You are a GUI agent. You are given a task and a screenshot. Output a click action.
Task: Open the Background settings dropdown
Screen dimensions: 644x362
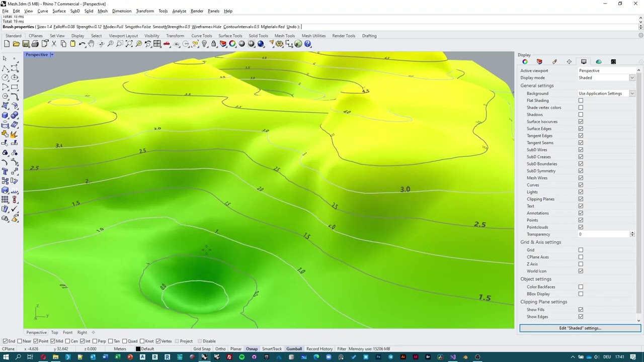(x=632, y=94)
